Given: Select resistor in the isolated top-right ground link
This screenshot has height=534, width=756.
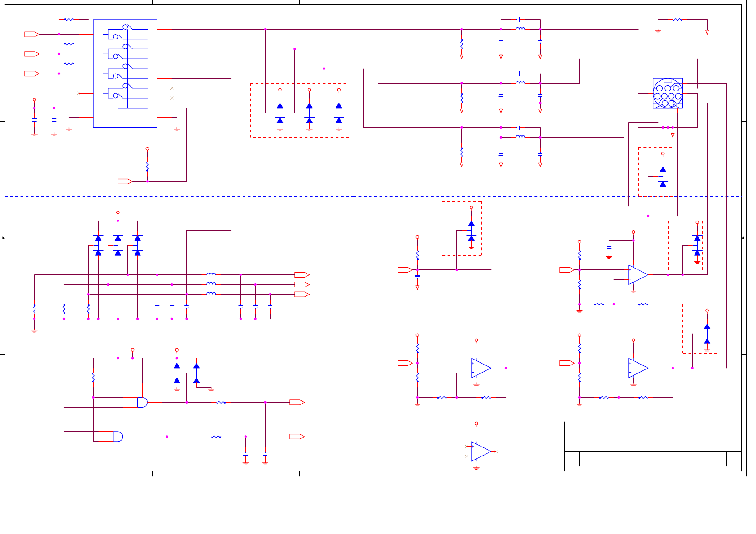Looking at the screenshot, I should [678, 20].
